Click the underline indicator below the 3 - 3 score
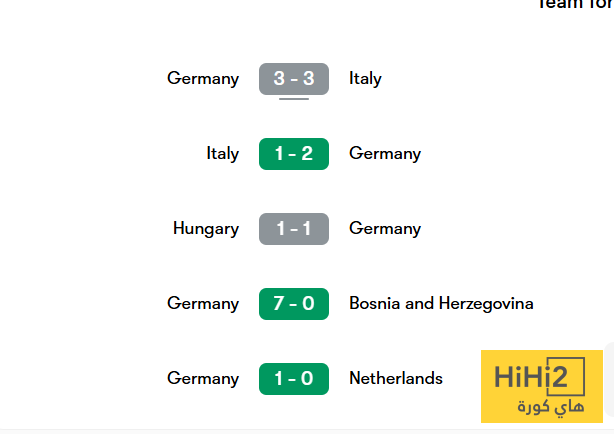 point(294,99)
